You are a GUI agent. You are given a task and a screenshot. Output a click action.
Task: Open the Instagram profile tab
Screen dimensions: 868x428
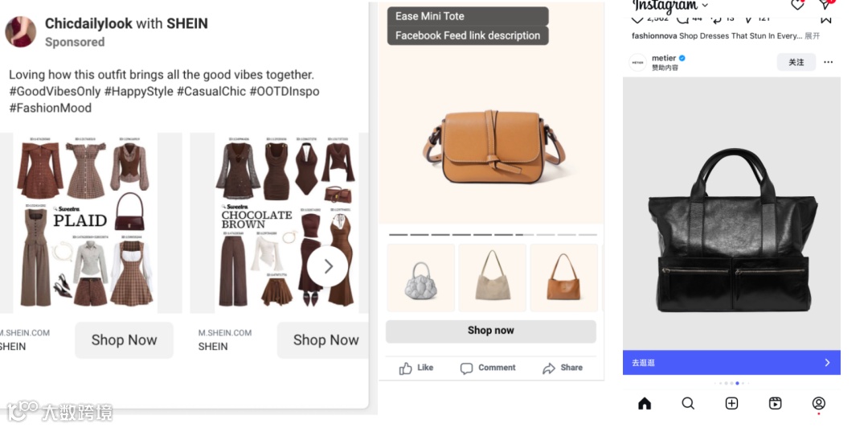coord(818,403)
